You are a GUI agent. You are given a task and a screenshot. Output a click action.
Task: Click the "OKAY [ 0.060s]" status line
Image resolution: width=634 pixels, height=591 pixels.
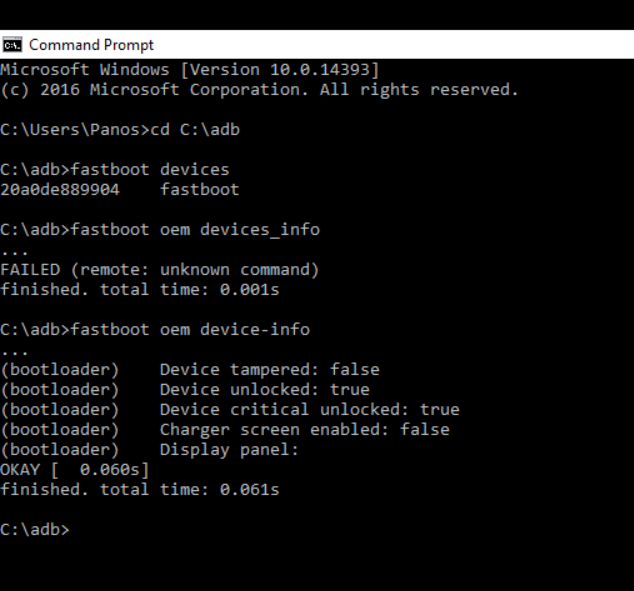(75, 469)
